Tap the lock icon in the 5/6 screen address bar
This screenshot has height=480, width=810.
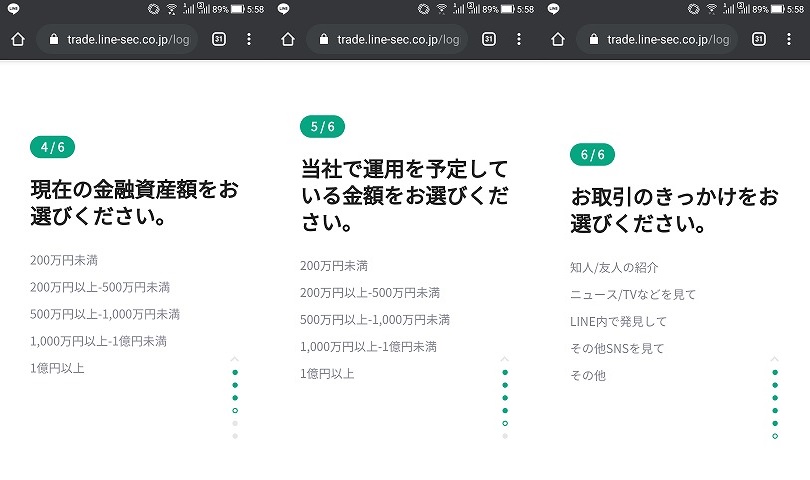pos(324,39)
